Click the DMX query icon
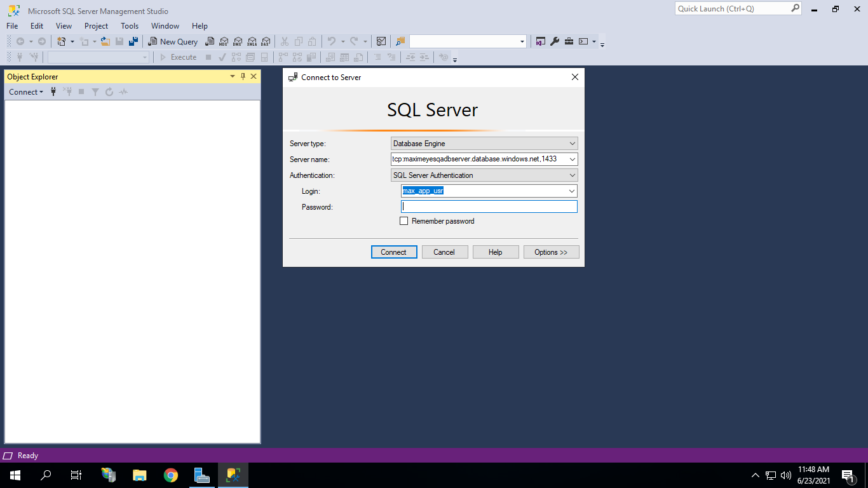 coord(238,41)
